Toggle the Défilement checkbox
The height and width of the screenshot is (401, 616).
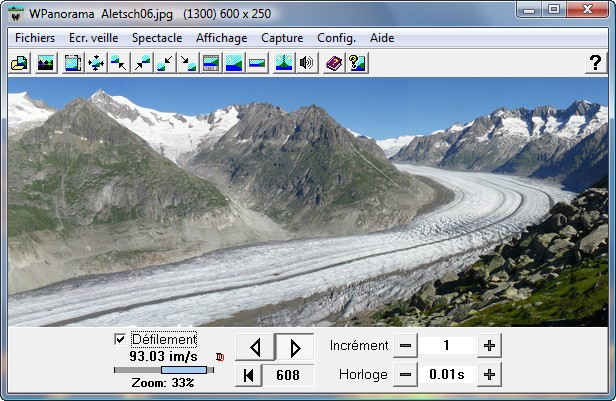click(x=120, y=339)
